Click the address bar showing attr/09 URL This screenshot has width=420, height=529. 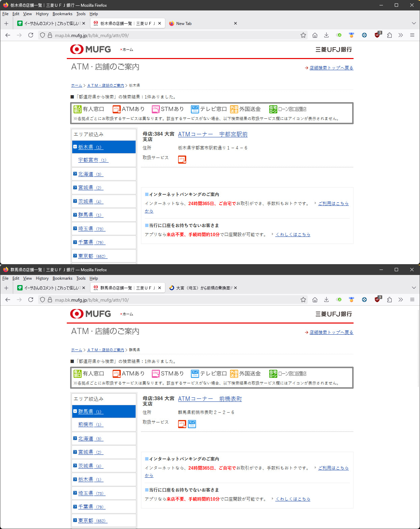[x=169, y=35]
